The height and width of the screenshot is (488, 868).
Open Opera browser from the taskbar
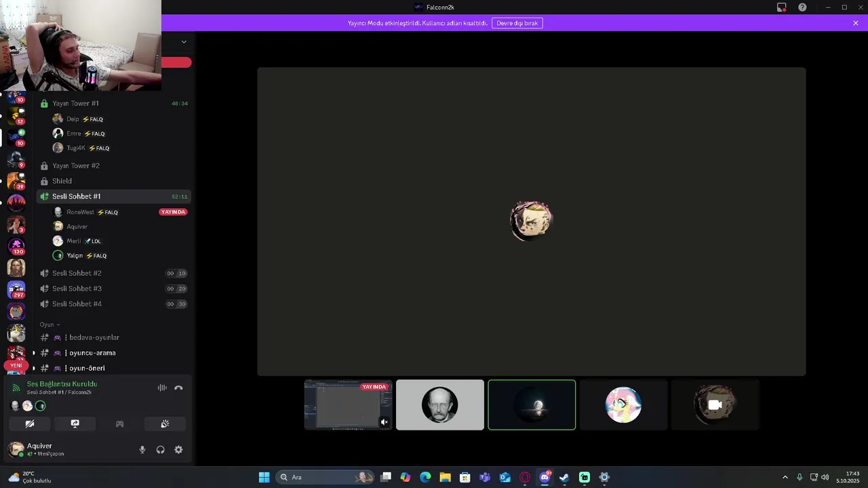(x=525, y=477)
